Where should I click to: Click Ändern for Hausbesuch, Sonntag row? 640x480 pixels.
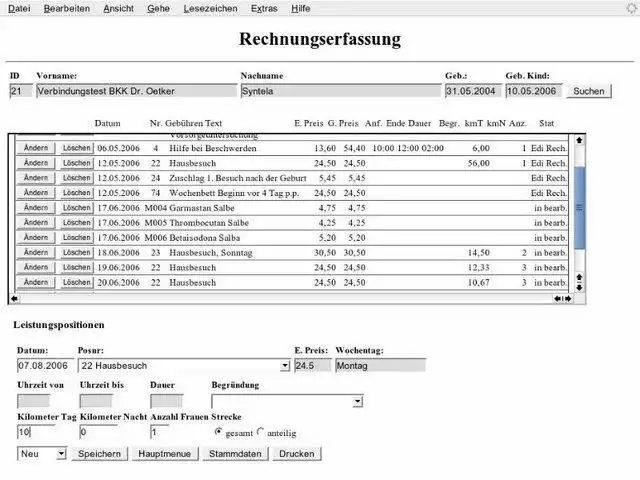(x=36, y=252)
